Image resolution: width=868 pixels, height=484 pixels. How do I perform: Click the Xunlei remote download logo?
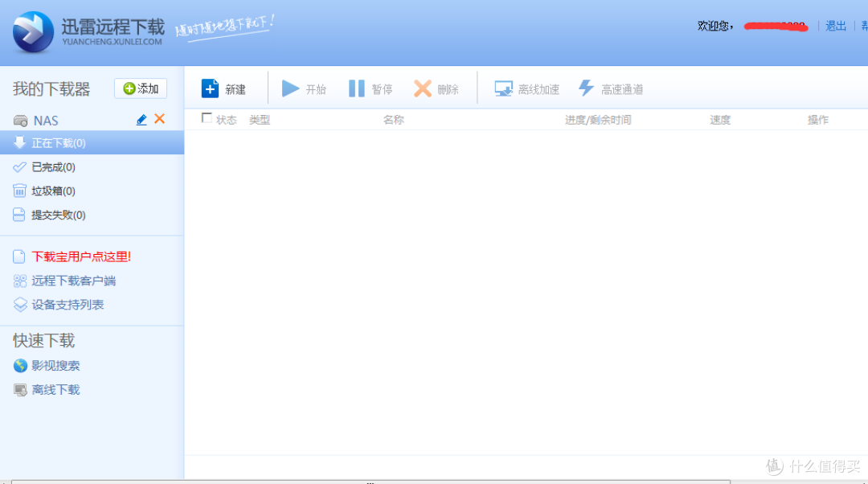coord(88,32)
